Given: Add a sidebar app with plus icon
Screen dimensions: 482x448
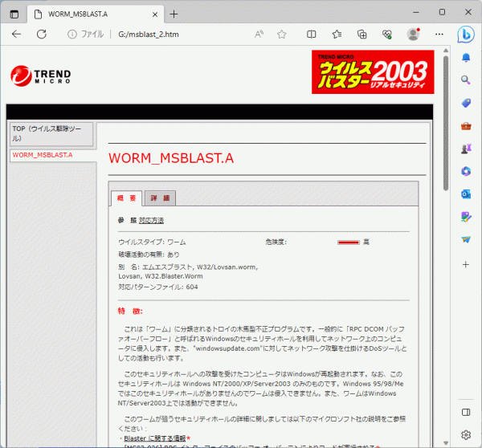Looking at the screenshot, I should tap(466, 265).
